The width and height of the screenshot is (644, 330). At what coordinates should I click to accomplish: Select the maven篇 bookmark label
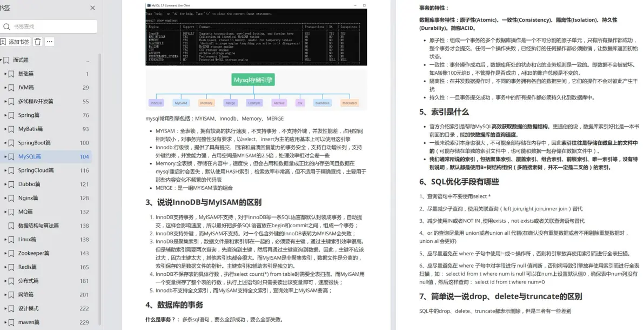(29, 322)
